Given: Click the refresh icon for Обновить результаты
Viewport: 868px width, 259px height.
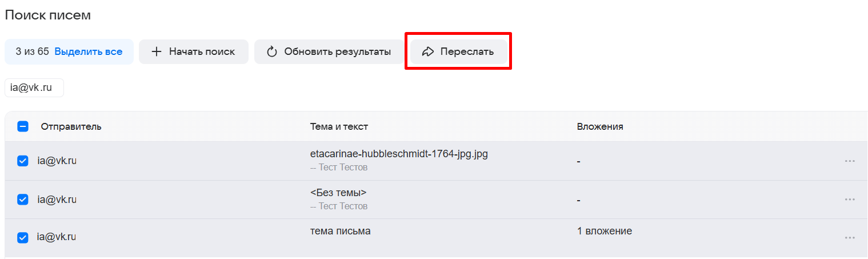Looking at the screenshot, I should pyautogui.click(x=272, y=51).
